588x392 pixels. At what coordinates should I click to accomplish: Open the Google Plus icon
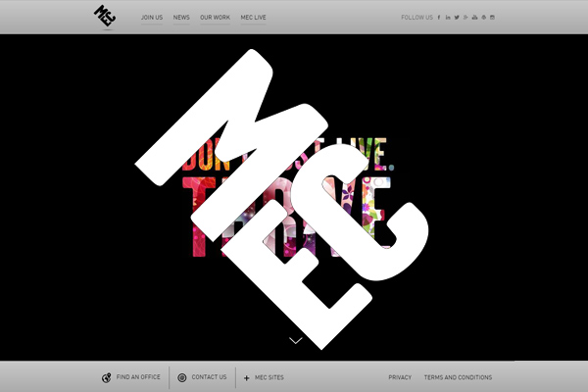click(x=465, y=18)
